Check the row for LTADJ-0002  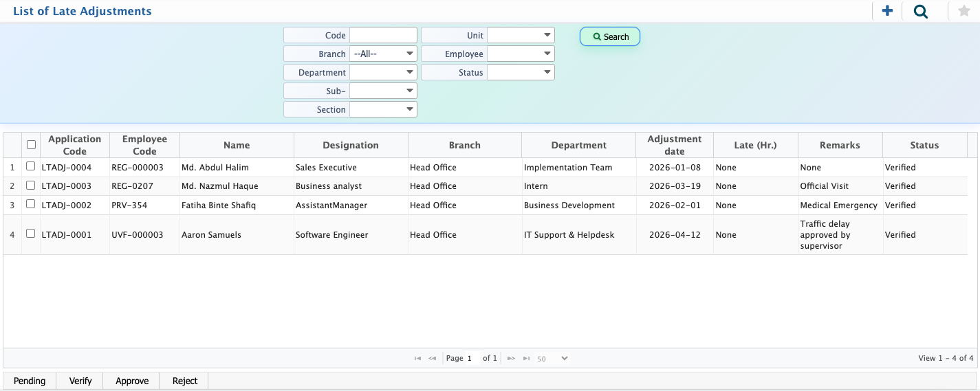[30, 204]
